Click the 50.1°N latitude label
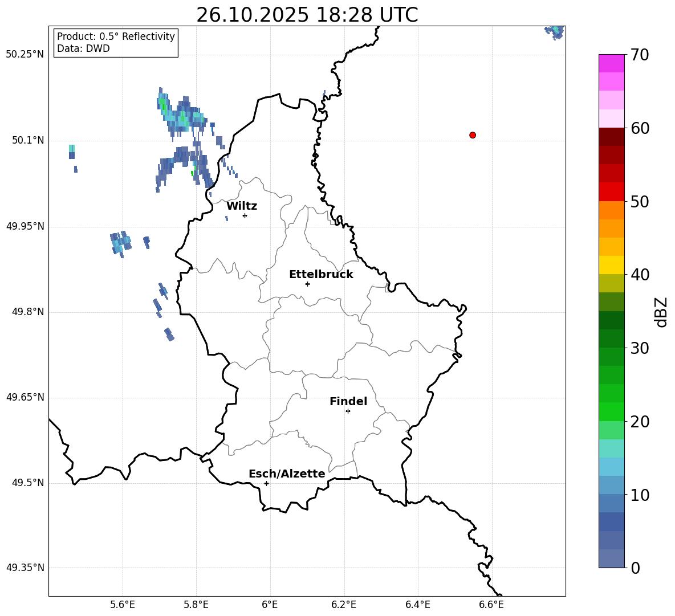Image resolution: width=675 pixels, height=616 pixels. [28, 140]
